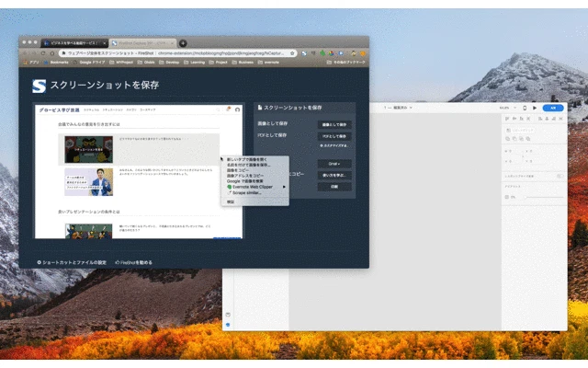Toggle Responsive Resize switch in XD
The image size is (588, 368).
(x=560, y=176)
